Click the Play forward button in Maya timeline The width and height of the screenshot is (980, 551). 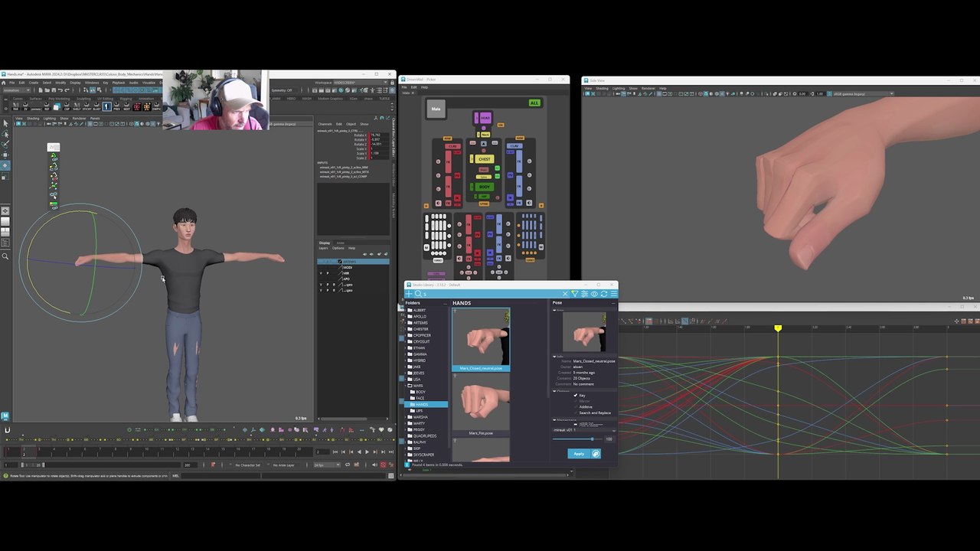[367, 452]
